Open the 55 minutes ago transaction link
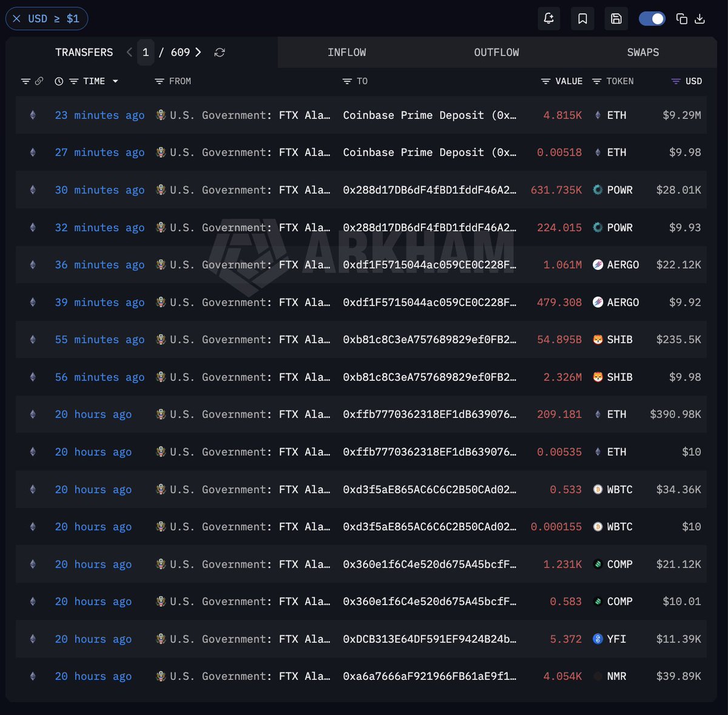Image resolution: width=728 pixels, height=715 pixels. click(x=100, y=340)
